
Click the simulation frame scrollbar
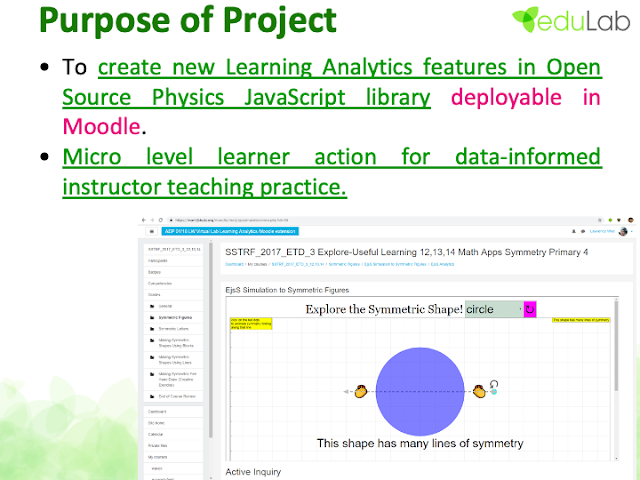pos(616,345)
